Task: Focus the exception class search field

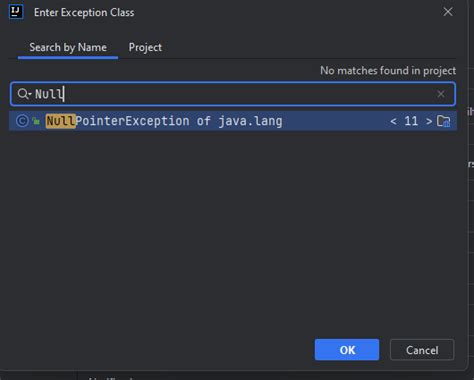Action: click(x=233, y=94)
